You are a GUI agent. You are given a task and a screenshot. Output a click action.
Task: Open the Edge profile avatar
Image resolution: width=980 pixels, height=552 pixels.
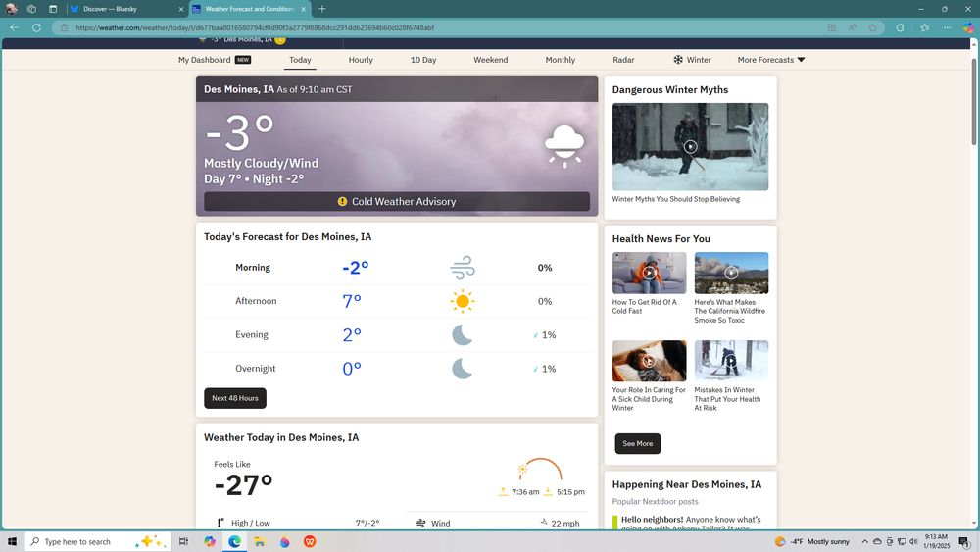pos(11,9)
